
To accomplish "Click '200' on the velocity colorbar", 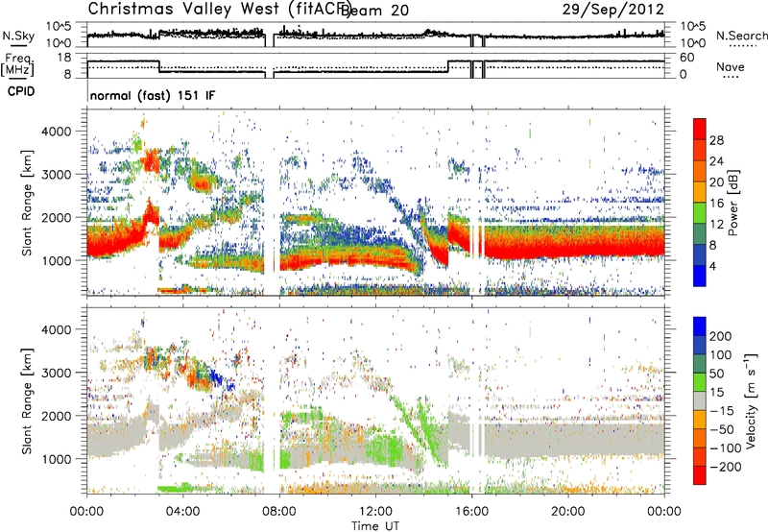I will 721,336.
